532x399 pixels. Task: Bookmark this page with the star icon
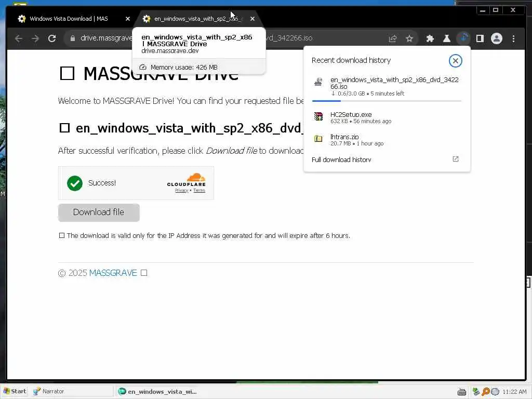coord(409,38)
